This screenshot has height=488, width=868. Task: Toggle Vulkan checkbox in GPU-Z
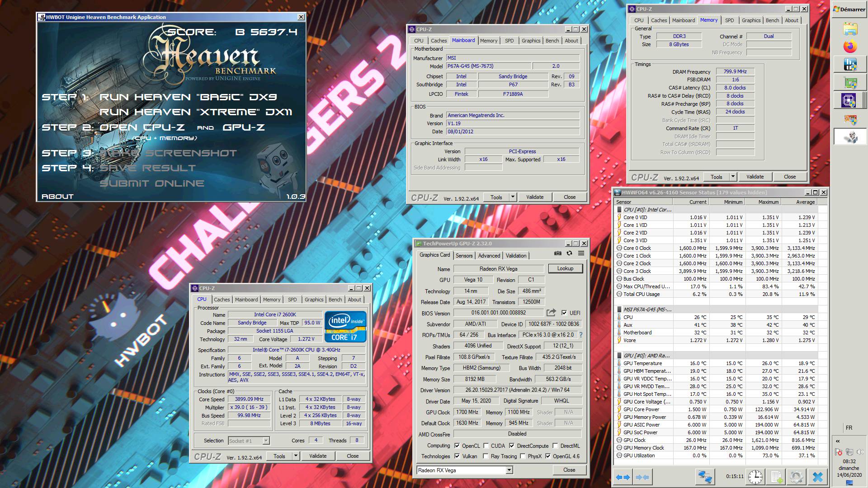[x=457, y=456]
